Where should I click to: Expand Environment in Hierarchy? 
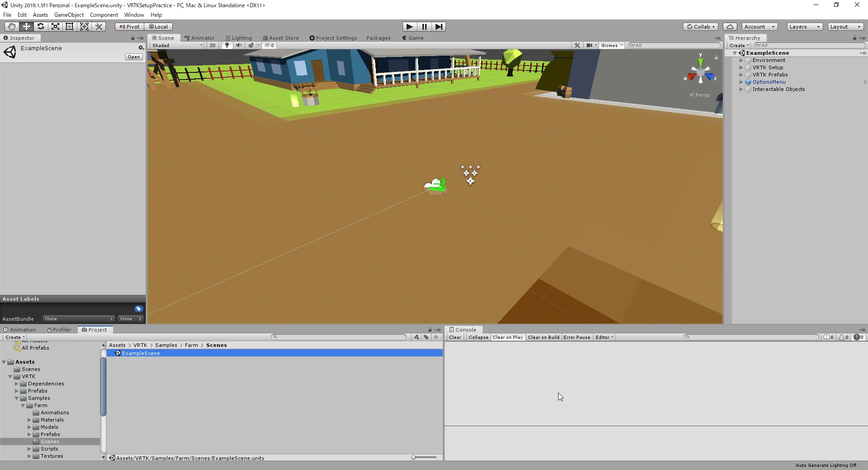(741, 60)
